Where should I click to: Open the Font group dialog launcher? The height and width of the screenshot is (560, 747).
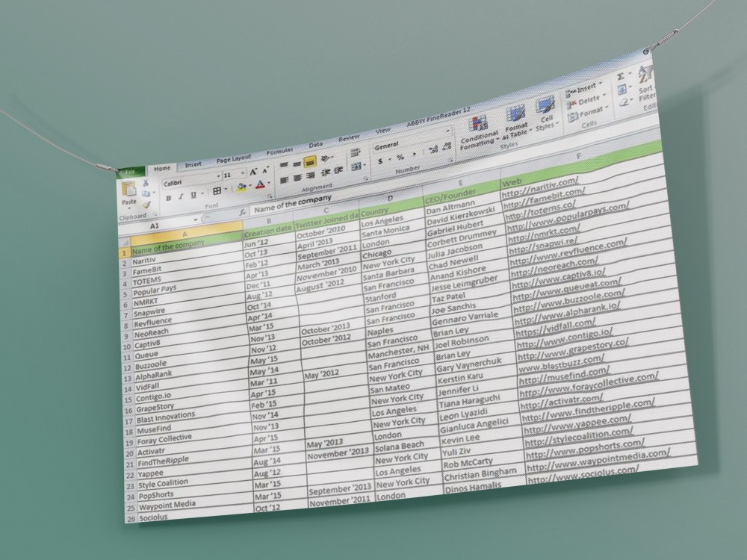(270, 196)
